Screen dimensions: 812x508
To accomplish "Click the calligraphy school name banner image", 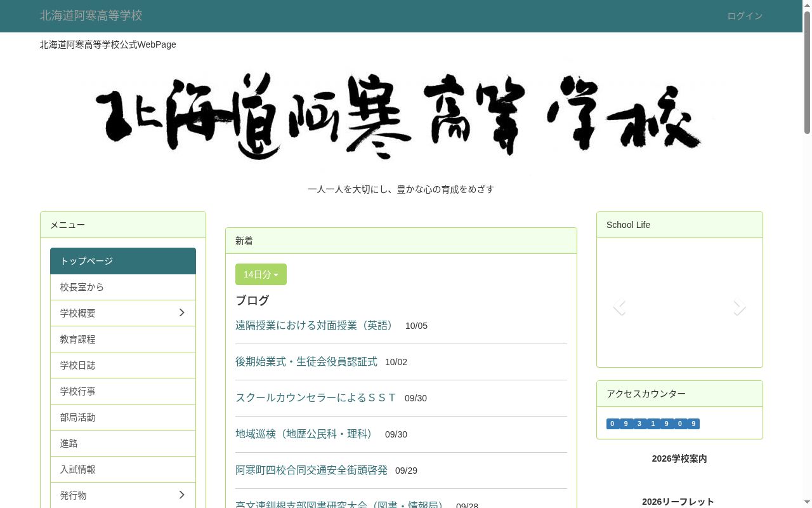I will [401, 116].
